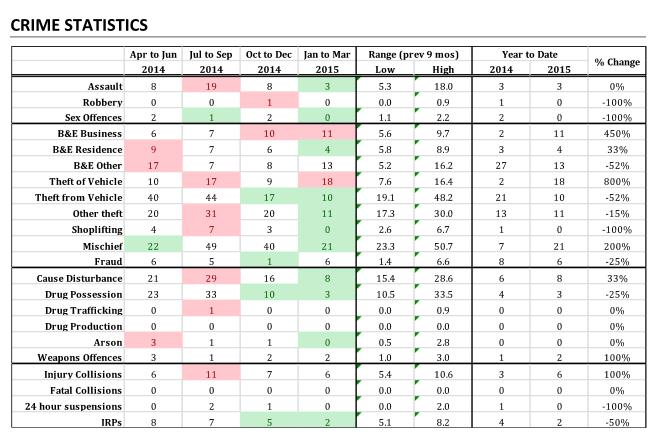Select the Range (prev 9 mos) header
The height and width of the screenshot is (439, 670).
click(x=414, y=54)
